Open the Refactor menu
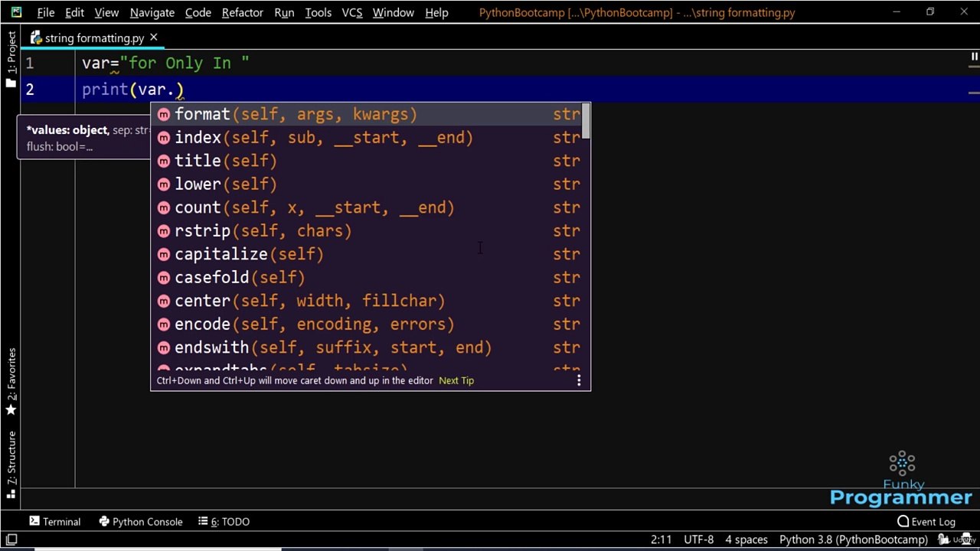The height and width of the screenshot is (551, 980). (x=243, y=12)
